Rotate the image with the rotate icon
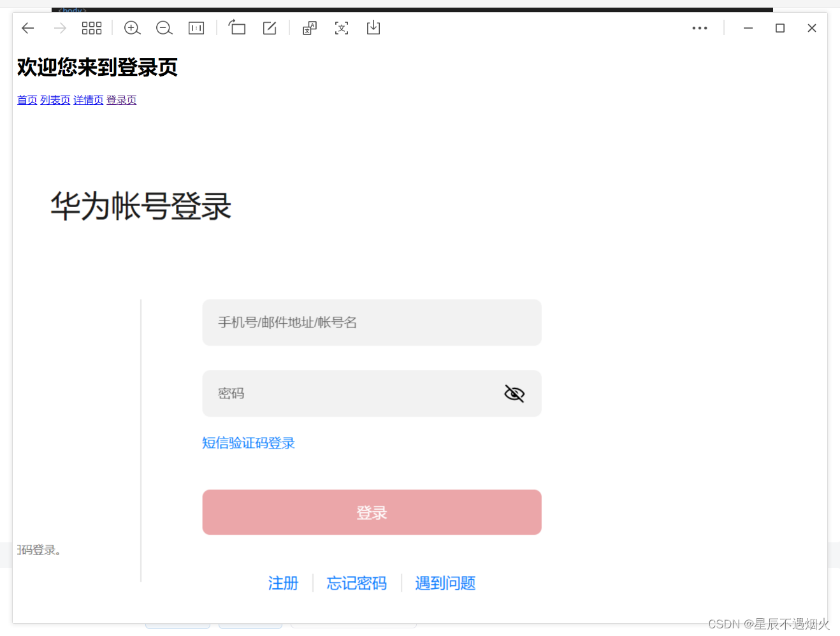The width and height of the screenshot is (840, 636). [x=237, y=27]
